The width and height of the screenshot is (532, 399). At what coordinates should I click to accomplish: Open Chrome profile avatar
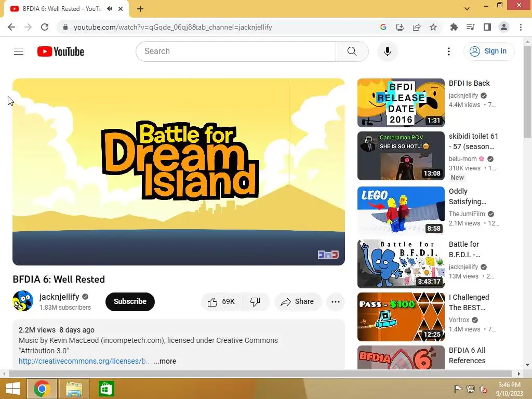click(x=504, y=27)
